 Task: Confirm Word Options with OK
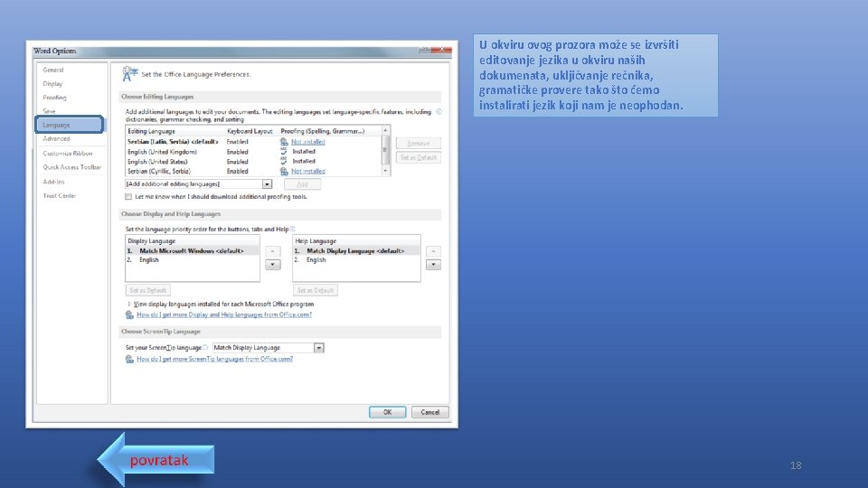(388, 412)
